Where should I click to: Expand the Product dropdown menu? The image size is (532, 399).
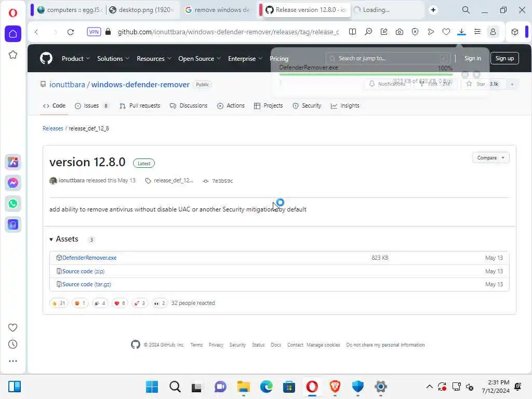pyautogui.click(x=76, y=58)
